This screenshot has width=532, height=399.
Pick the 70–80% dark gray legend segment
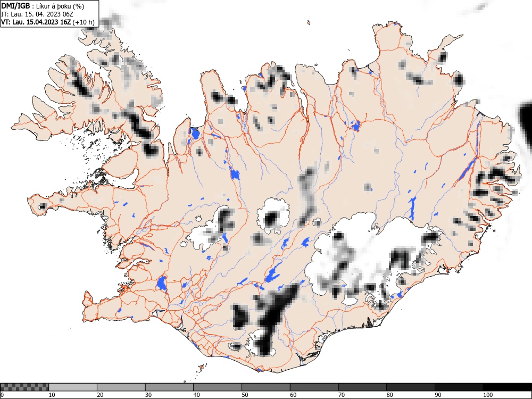362,387
